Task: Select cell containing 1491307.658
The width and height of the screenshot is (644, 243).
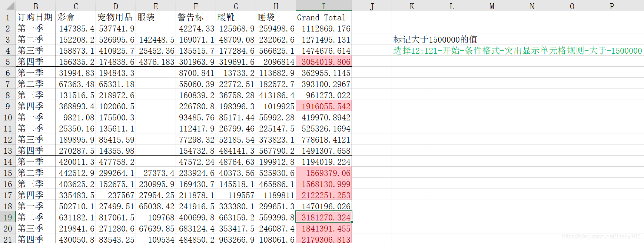Action: tap(324, 150)
